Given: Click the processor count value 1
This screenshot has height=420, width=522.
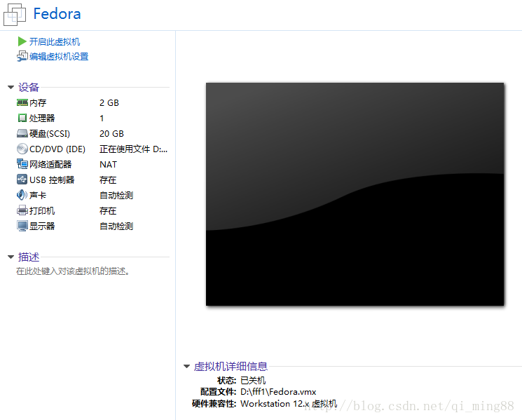Looking at the screenshot, I should coord(102,118).
